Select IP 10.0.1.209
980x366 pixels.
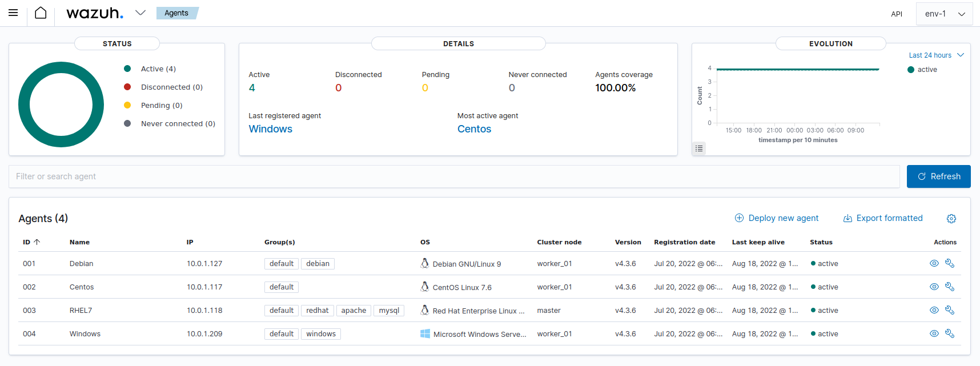[x=204, y=333]
